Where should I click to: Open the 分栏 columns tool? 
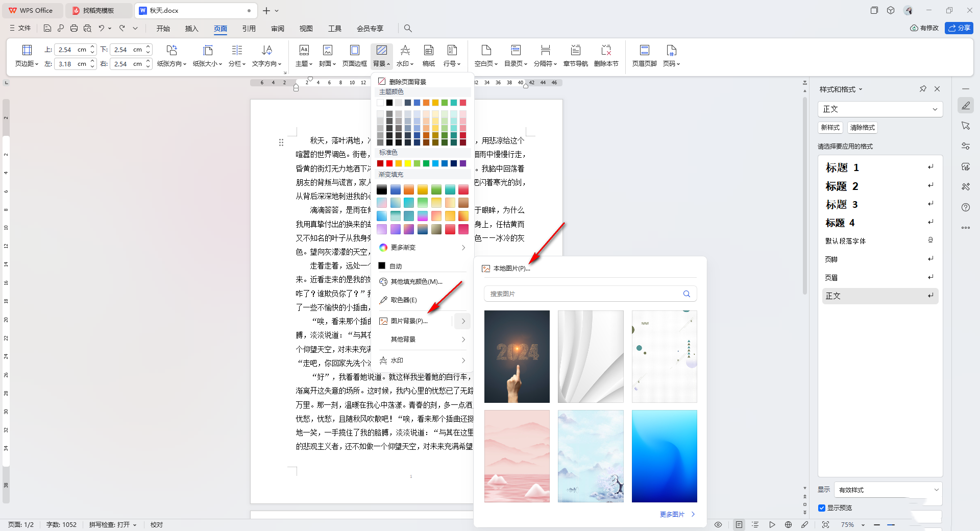click(237, 56)
